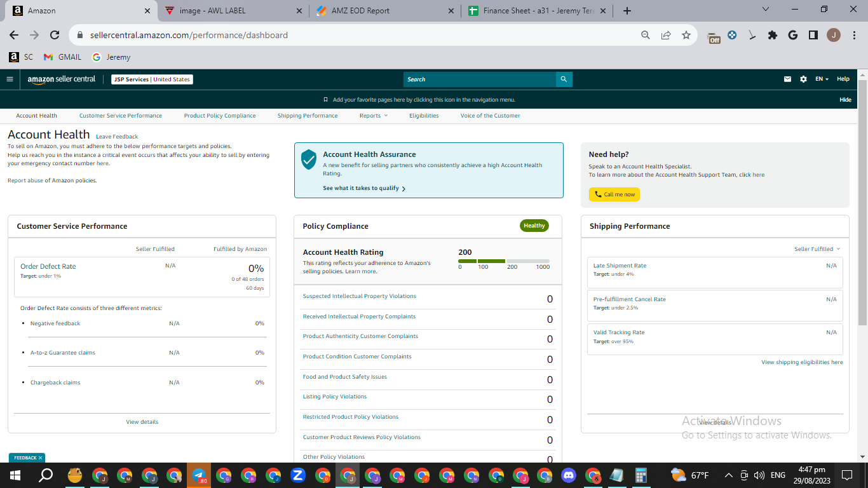The height and width of the screenshot is (488, 868).
Task: Click Leave Feedback link
Action: (x=117, y=137)
